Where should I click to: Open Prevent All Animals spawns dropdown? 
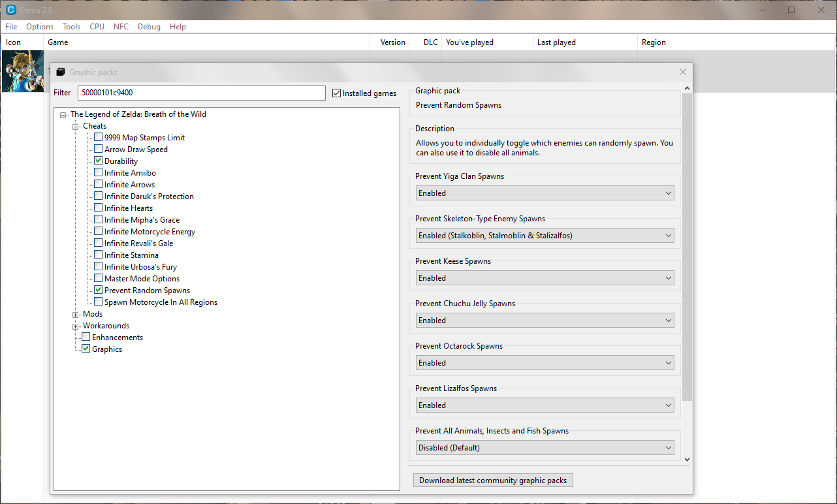point(545,448)
